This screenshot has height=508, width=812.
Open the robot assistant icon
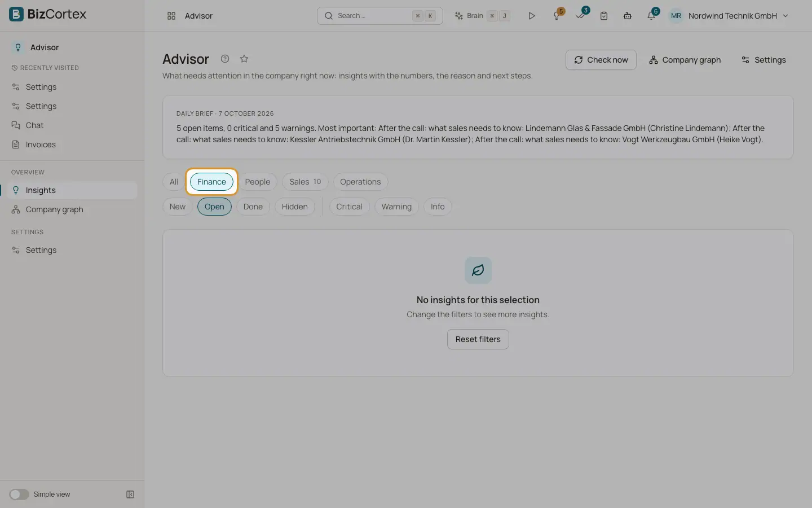coord(628,16)
